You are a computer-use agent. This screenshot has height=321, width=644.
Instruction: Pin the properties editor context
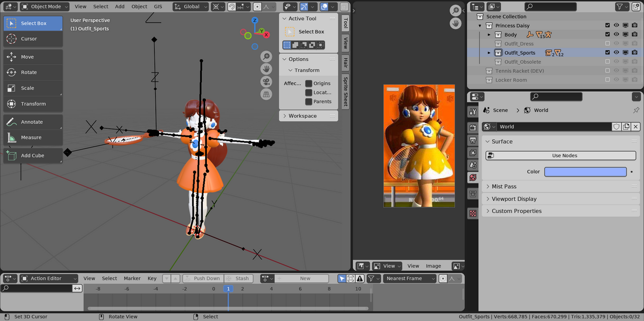[x=636, y=110]
